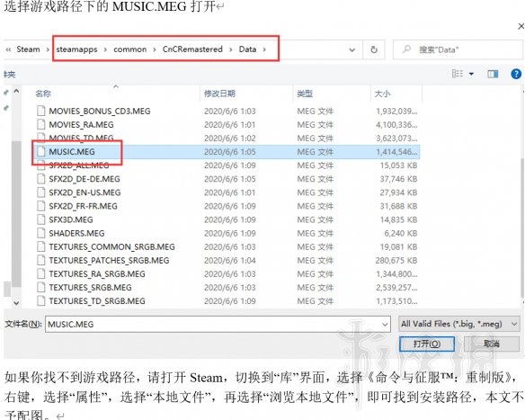Click file icon of MOVIES_BONUS_CD3.MEG
This screenshot has height=420, width=525.
(40, 111)
